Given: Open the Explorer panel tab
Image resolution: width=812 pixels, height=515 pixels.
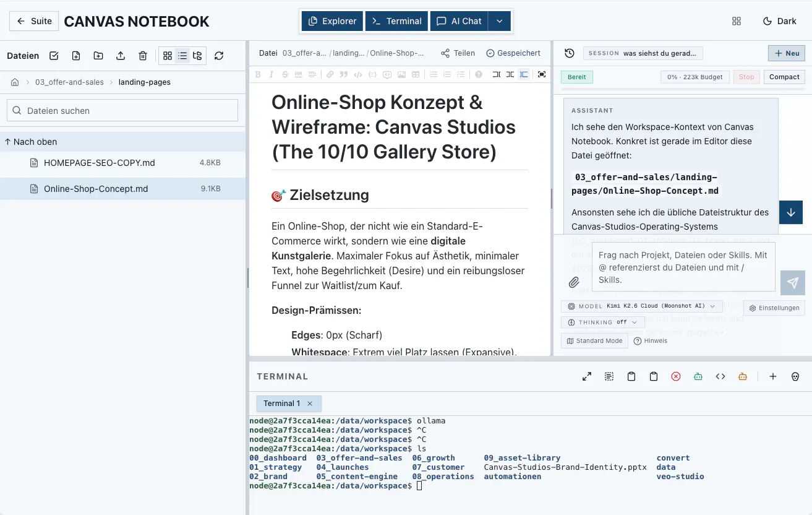Looking at the screenshot, I should coord(332,21).
